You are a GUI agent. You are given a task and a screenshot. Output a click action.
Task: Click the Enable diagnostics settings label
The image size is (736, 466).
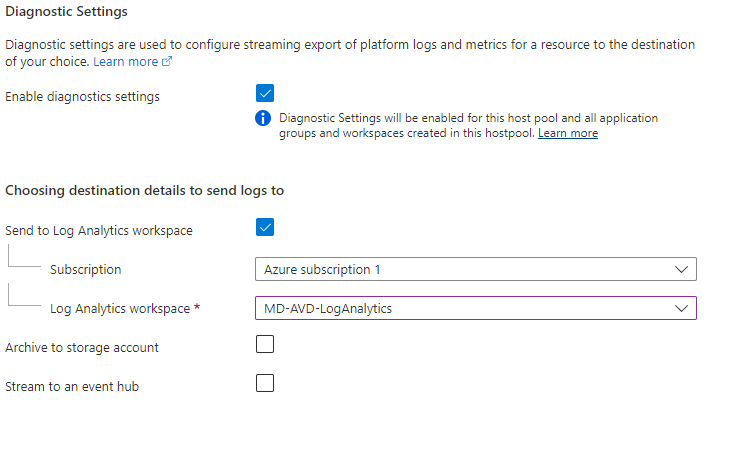[82, 97]
